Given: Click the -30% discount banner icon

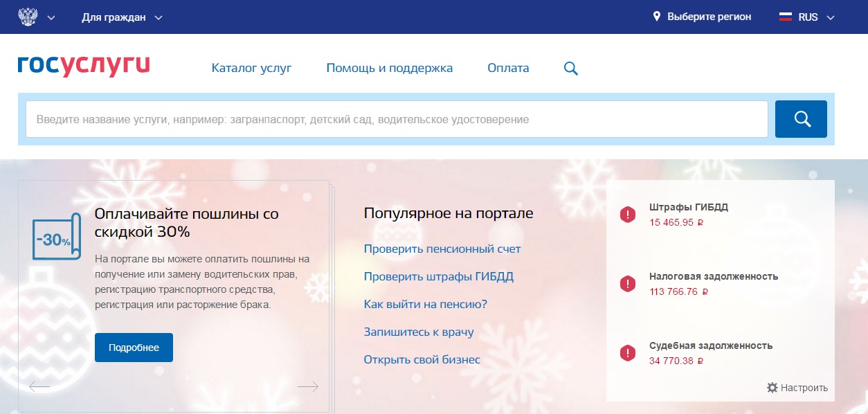Looking at the screenshot, I should 57,237.
